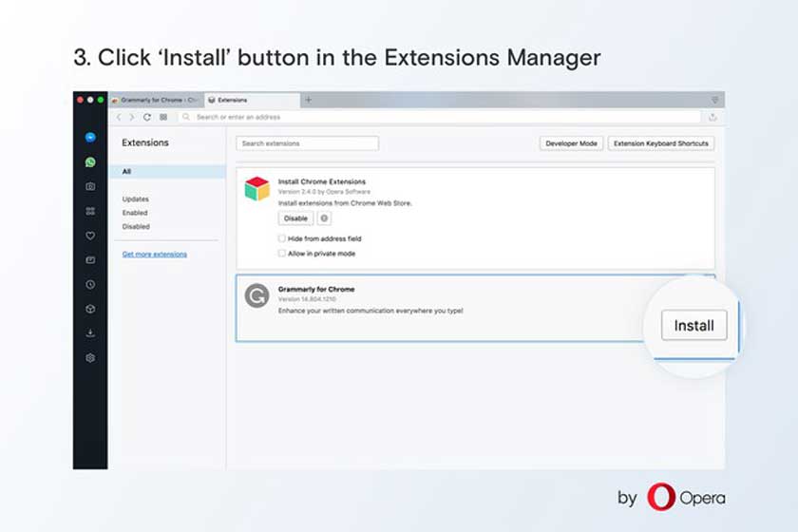The height and width of the screenshot is (532, 798).
Task: Open bookmarks heart icon in the sidebar
Action: click(x=90, y=236)
